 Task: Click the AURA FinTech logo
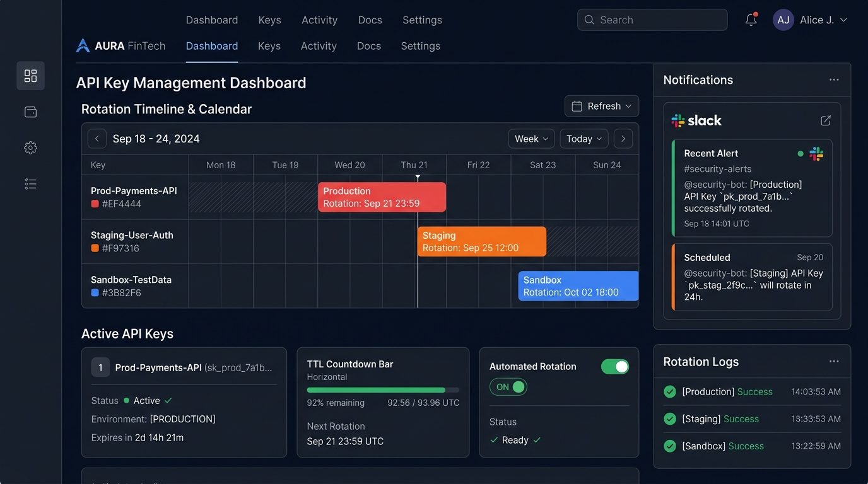coord(120,45)
